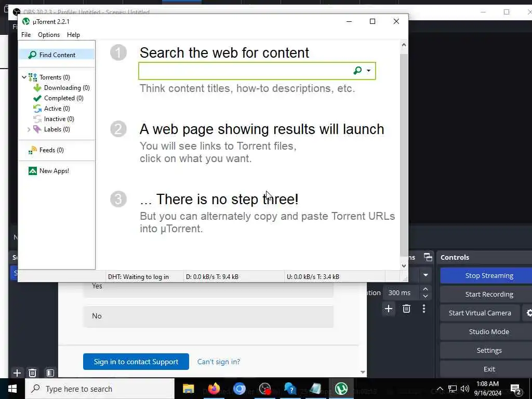The height and width of the screenshot is (399, 532).
Task: Increase the 300 ms duration stepper
Action: [x=425, y=289]
